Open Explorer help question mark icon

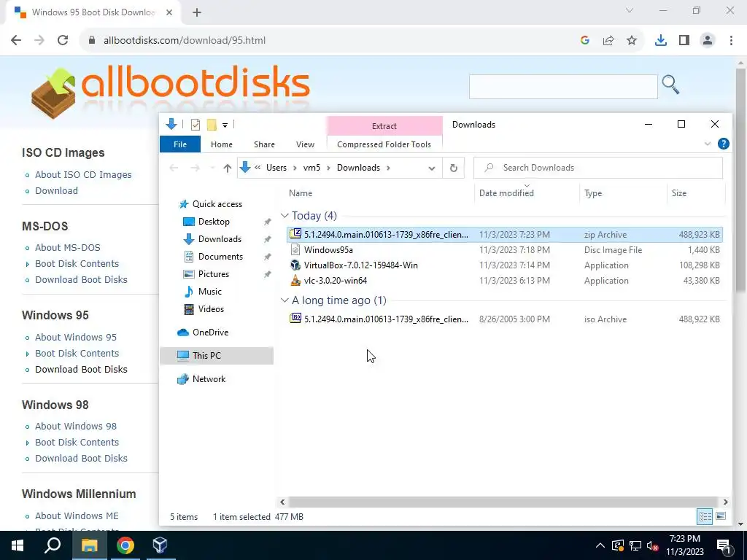pyautogui.click(x=723, y=144)
